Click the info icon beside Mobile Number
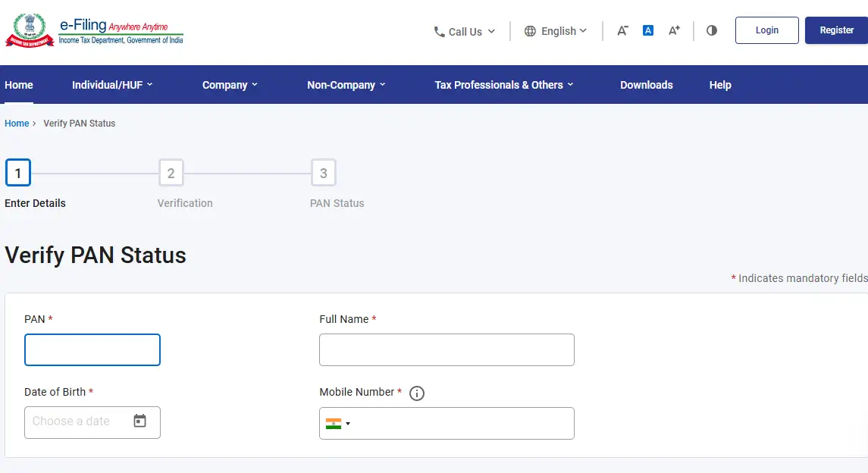The image size is (868, 473). 416,393
